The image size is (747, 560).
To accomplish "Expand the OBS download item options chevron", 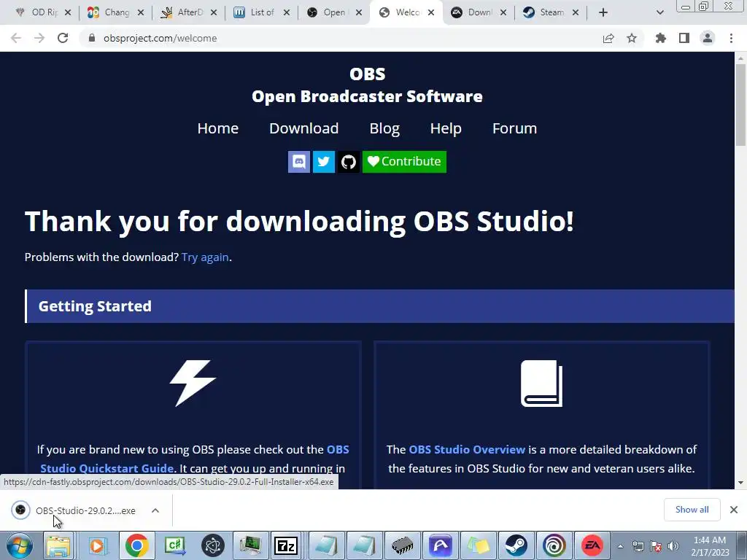I will tap(155, 510).
